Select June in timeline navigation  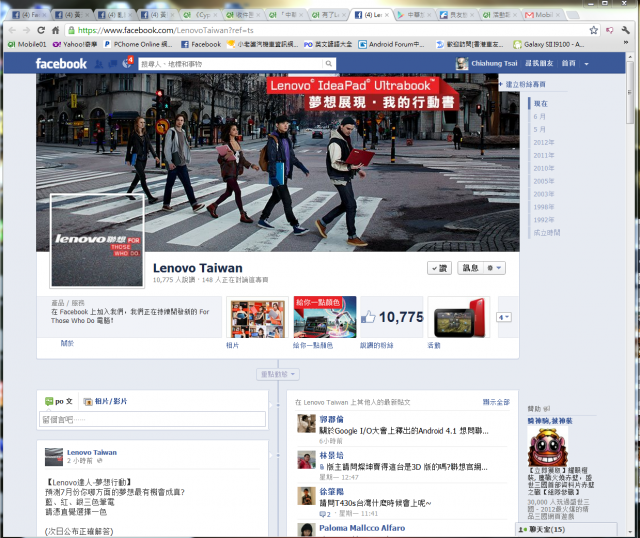[539, 116]
